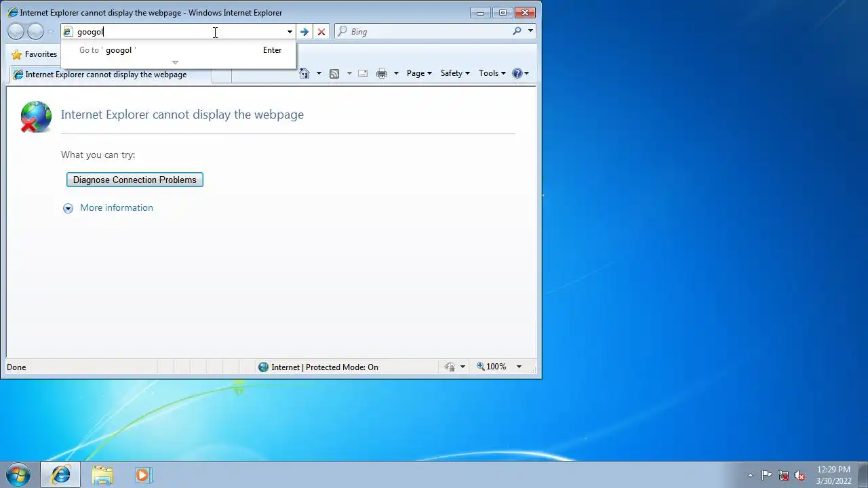
Task: Open the Page menu
Action: 419,73
